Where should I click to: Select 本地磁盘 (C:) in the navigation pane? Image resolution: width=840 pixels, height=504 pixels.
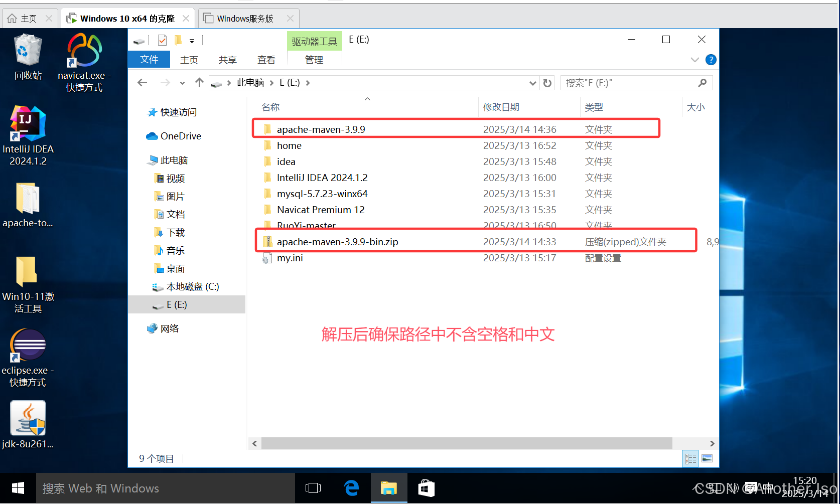pyautogui.click(x=186, y=287)
